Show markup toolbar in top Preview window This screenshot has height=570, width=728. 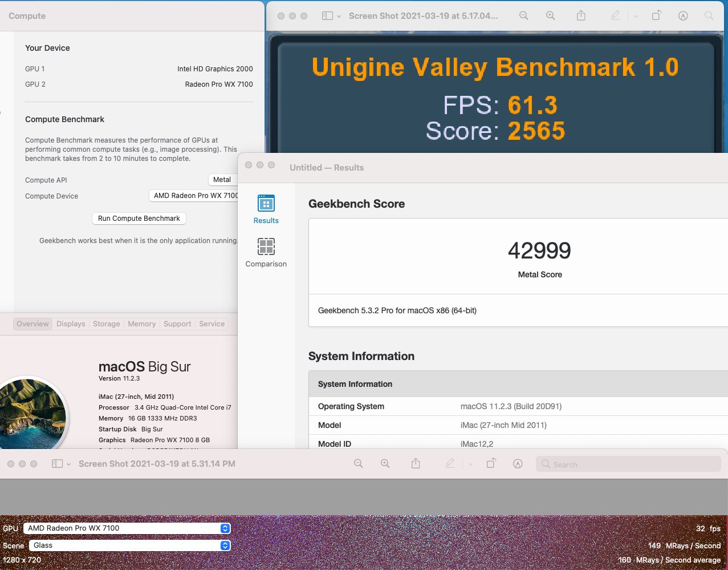click(x=683, y=16)
